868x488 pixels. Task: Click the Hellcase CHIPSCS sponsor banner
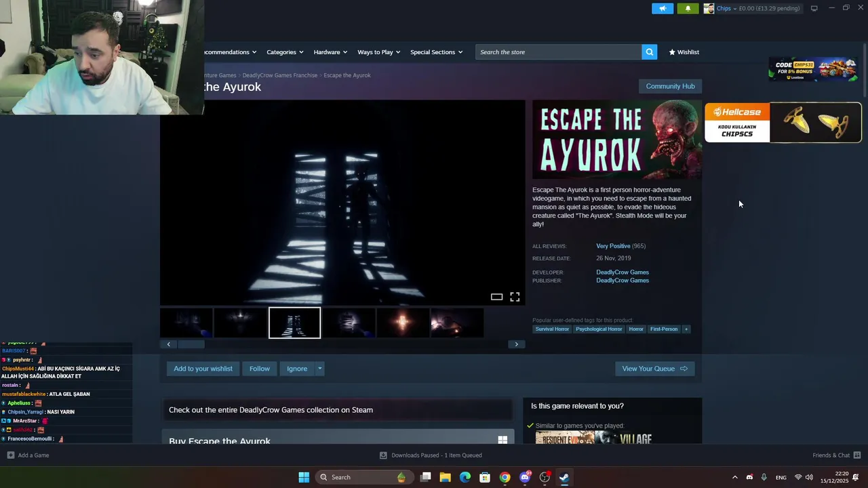pos(783,123)
